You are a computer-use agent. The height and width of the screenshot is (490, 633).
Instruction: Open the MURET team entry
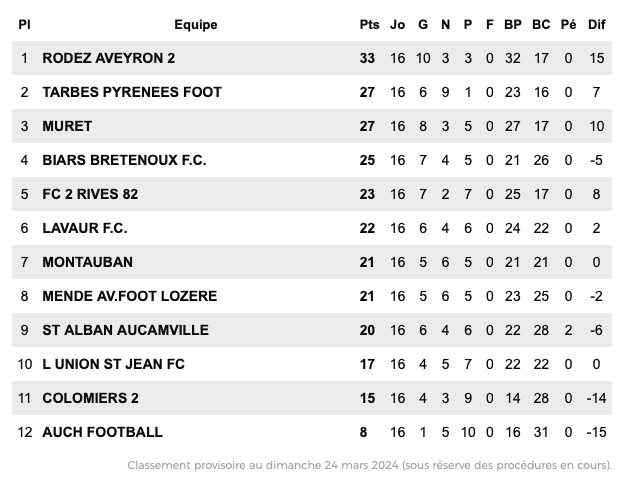(x=67, y=126)
